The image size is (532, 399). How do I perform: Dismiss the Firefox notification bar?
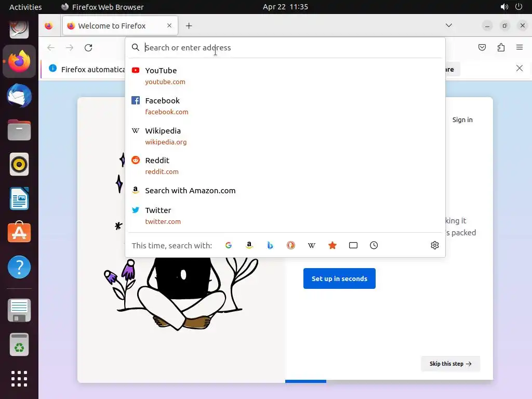coord(520,68)
